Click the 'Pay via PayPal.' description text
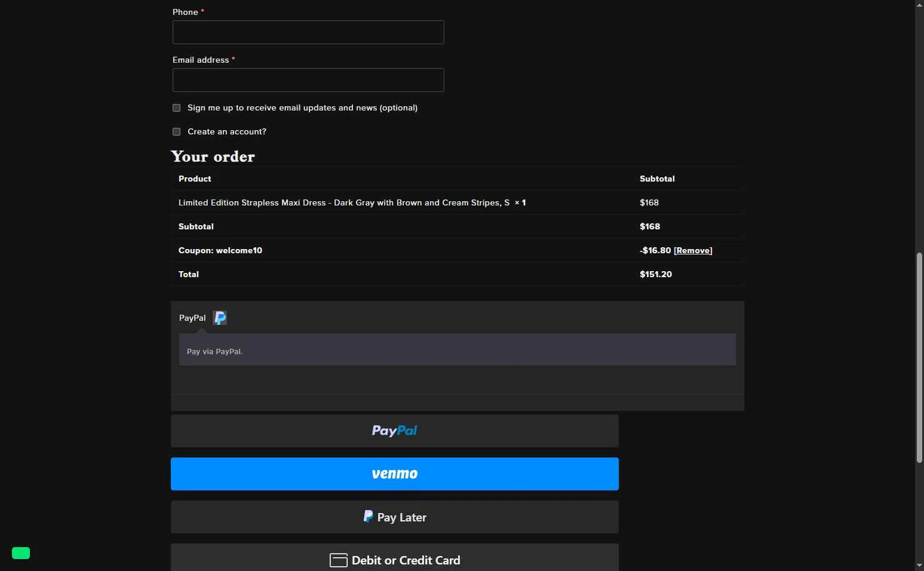 tap(214, 351)
